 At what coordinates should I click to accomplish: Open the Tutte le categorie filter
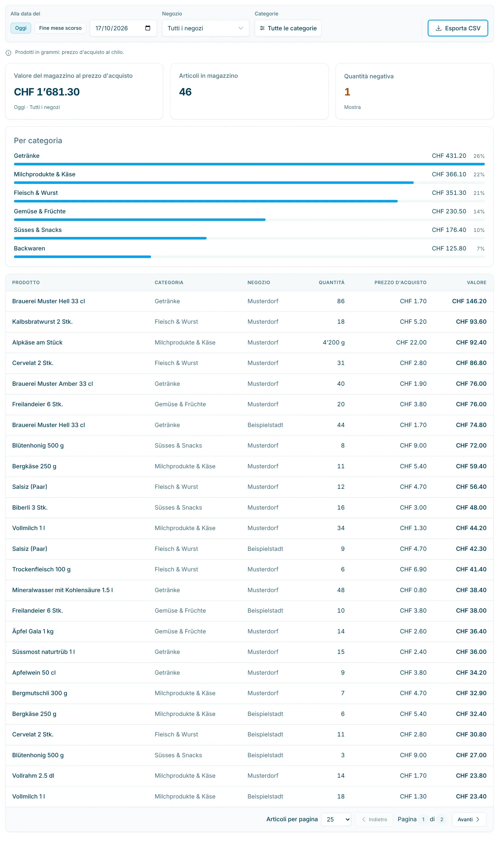(288, 28)
